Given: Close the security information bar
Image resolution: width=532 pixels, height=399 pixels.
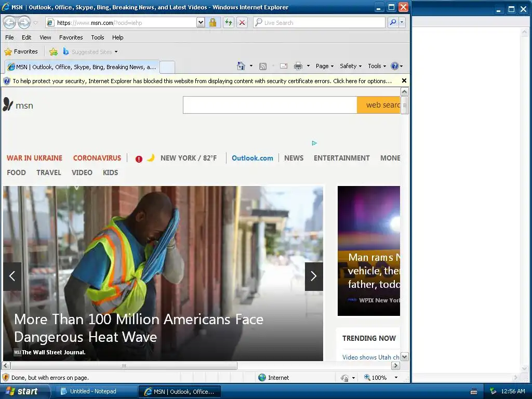Looking at the screenshot, I should (404, 81).
